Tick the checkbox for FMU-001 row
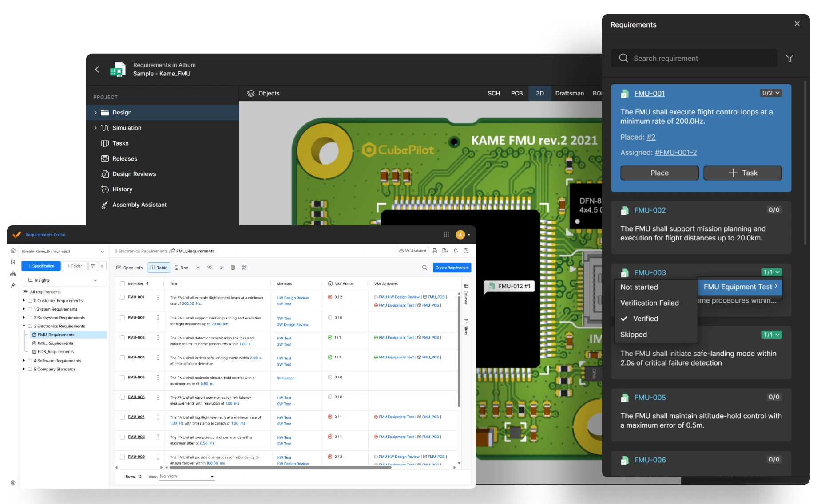Image resolution: width=817 pixels, height=504 pixels. tap(122, 298)
